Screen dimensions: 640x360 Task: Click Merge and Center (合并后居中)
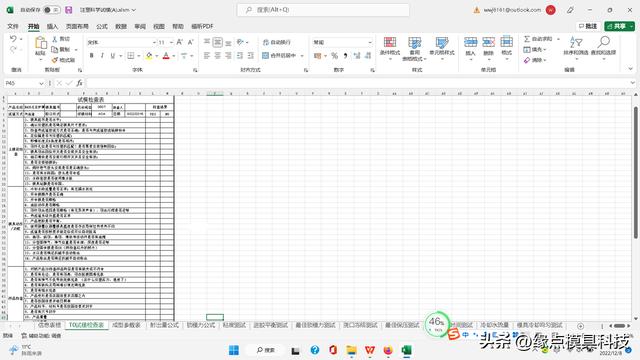pos(279,56)
